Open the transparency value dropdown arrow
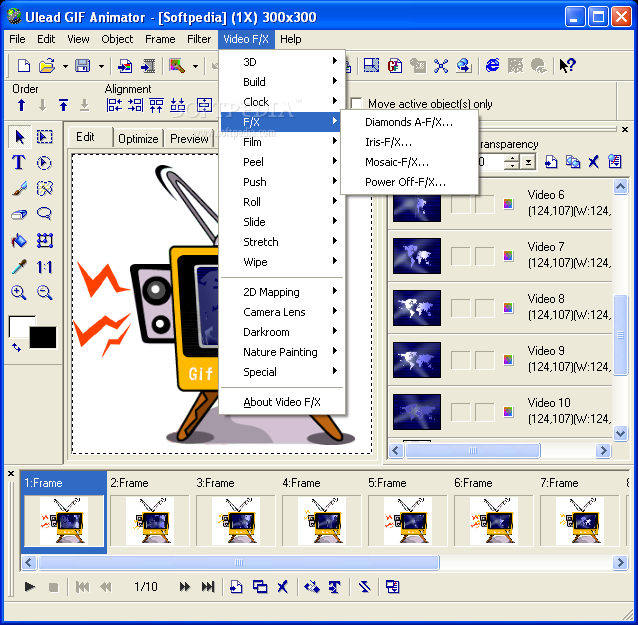 click(x=528, y=162)
